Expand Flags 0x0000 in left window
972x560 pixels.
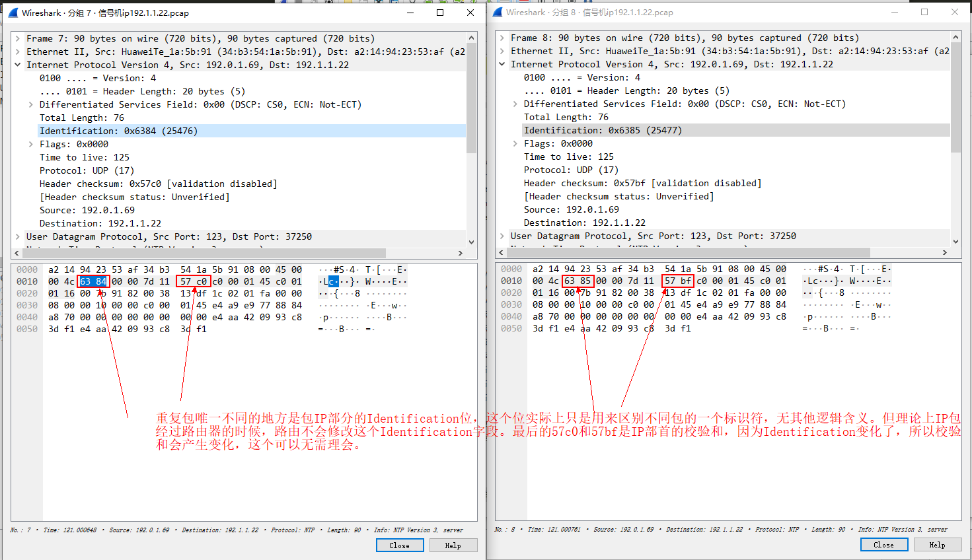31,144
